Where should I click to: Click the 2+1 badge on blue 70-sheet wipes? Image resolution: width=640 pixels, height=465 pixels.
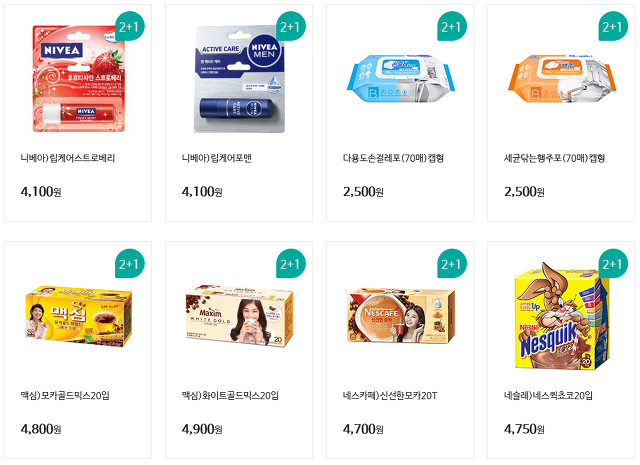[451, 26]
